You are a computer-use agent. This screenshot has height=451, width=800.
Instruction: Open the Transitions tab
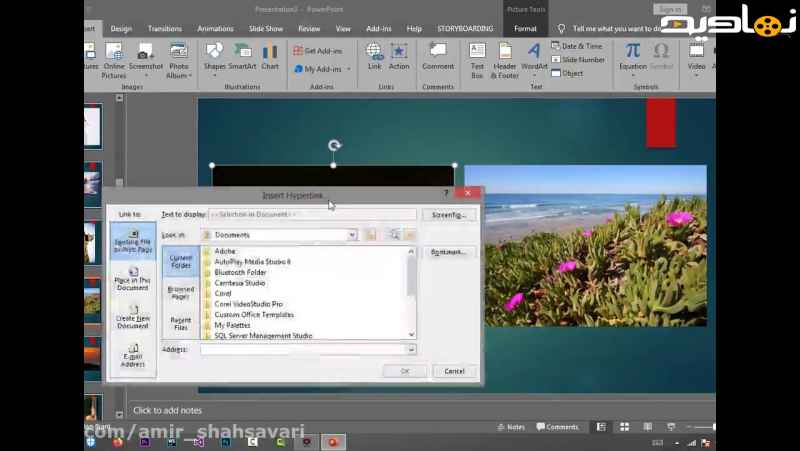click(165, 29)
